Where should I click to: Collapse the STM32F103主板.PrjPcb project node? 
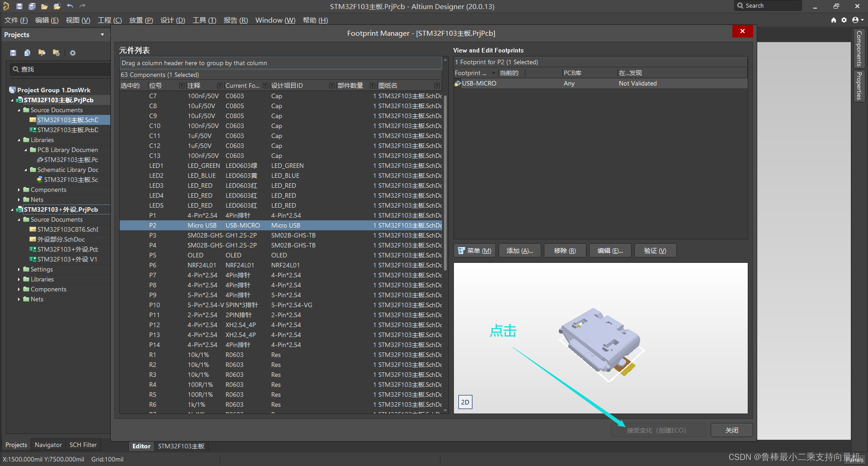[x=12, y=100]
